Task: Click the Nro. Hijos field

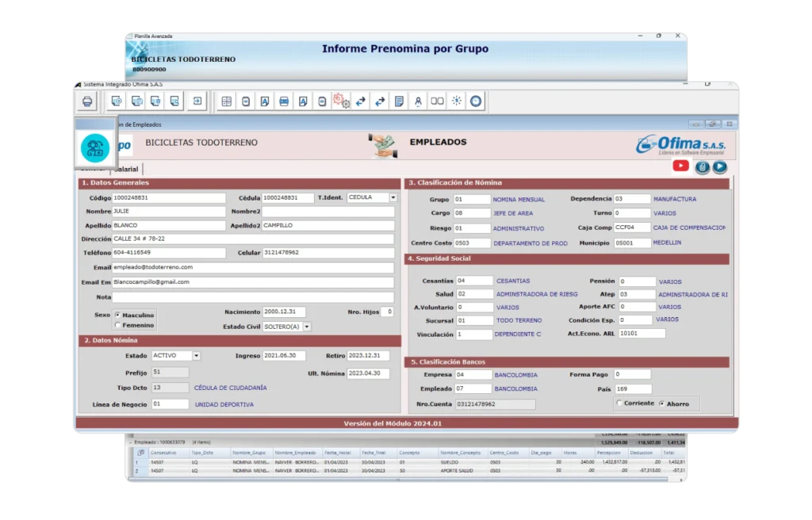Action: pos(387,312)
